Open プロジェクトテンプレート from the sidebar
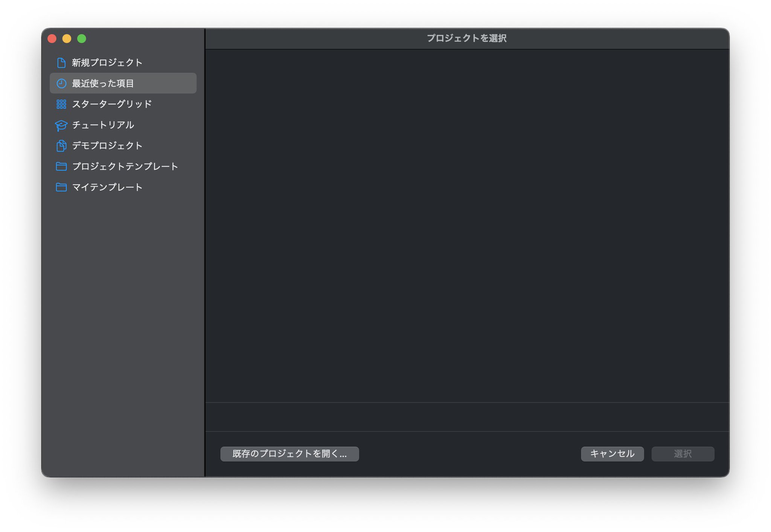Viewport: 771px width, 532px height. [124, 166]
